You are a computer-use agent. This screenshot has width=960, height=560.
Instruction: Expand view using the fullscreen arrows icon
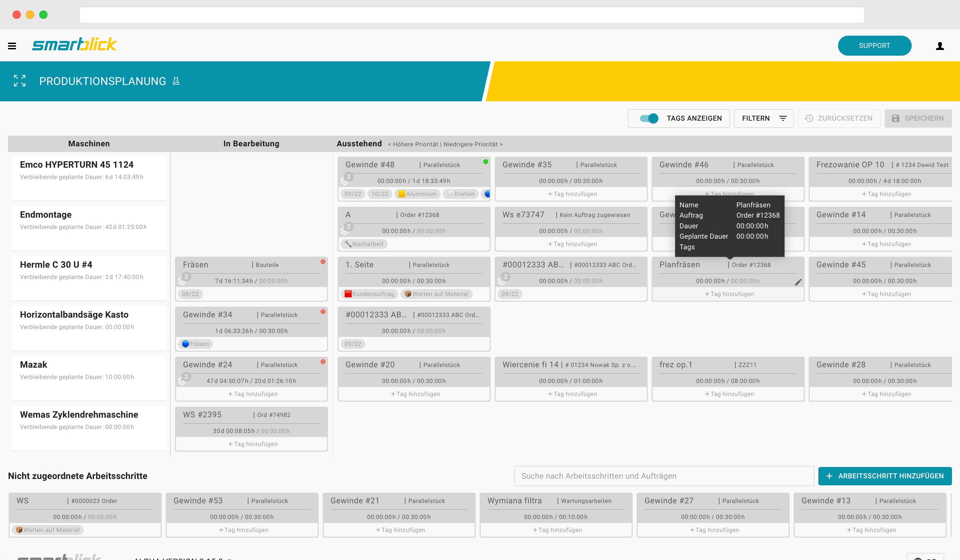[x=19, y=81]
